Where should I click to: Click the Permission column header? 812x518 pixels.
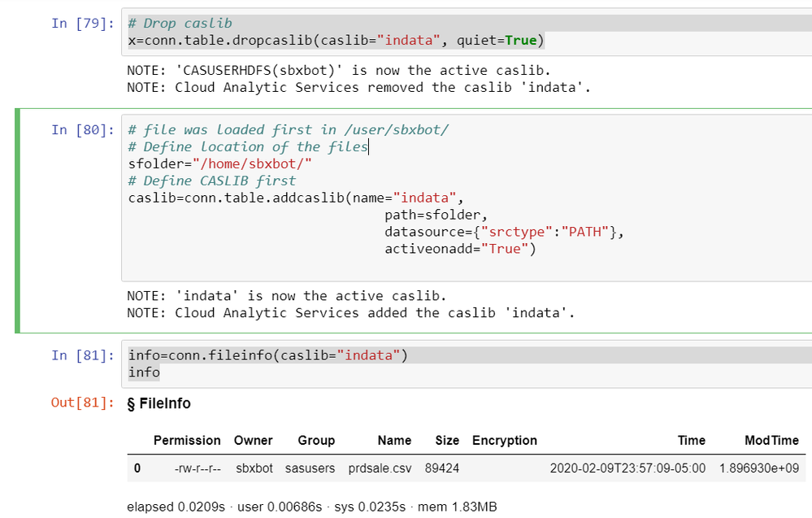click(187, 441)
